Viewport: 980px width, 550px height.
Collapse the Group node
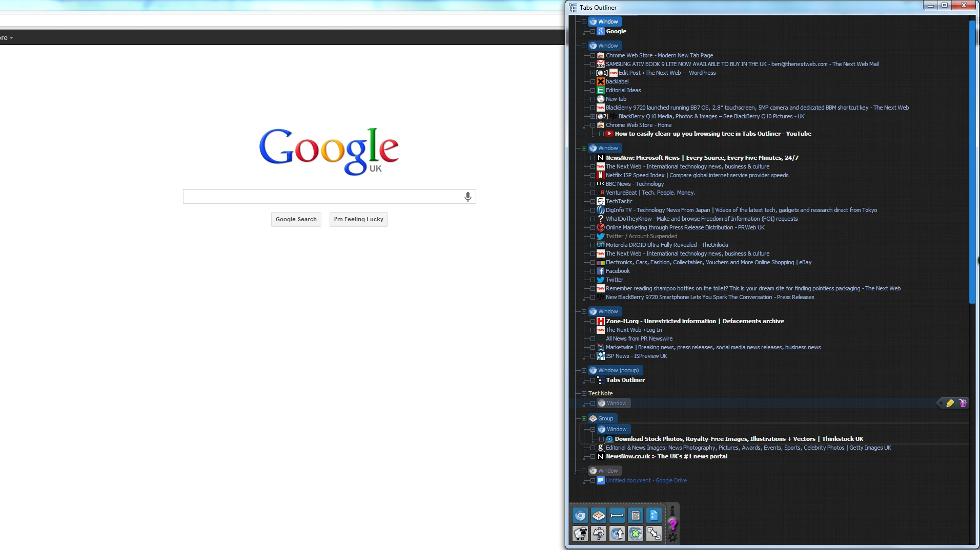(584, 418)
